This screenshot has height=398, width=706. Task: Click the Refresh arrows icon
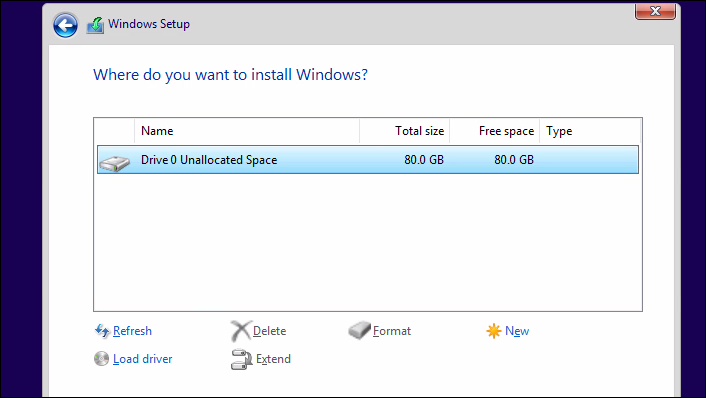[x=102, y=331]
